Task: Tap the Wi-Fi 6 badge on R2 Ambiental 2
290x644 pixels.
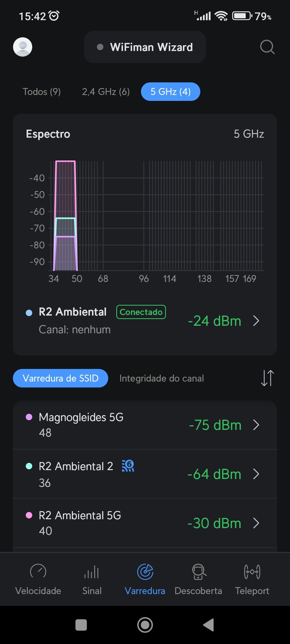Action: [128, 466]
